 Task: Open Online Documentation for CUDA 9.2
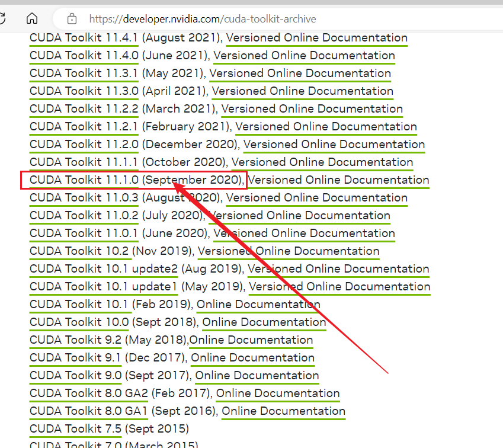click(x=251, y=340)
